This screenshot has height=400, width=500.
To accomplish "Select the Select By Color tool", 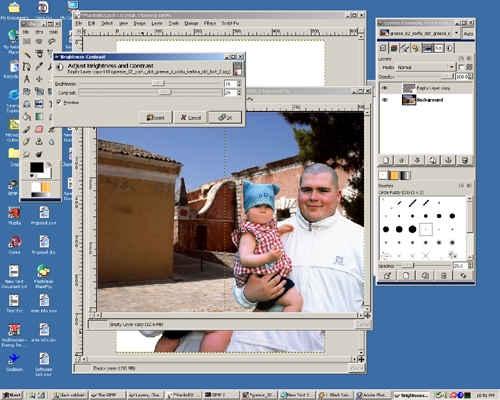I will pyautogui.click(x=39, y=54).
